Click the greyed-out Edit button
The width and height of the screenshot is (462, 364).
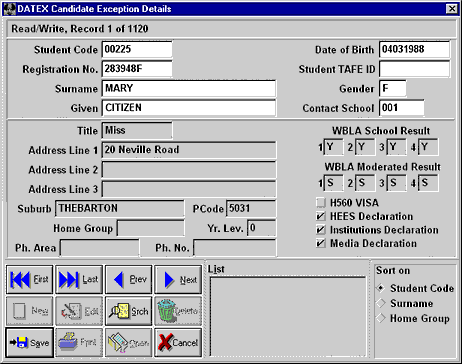tap(79, 311)
